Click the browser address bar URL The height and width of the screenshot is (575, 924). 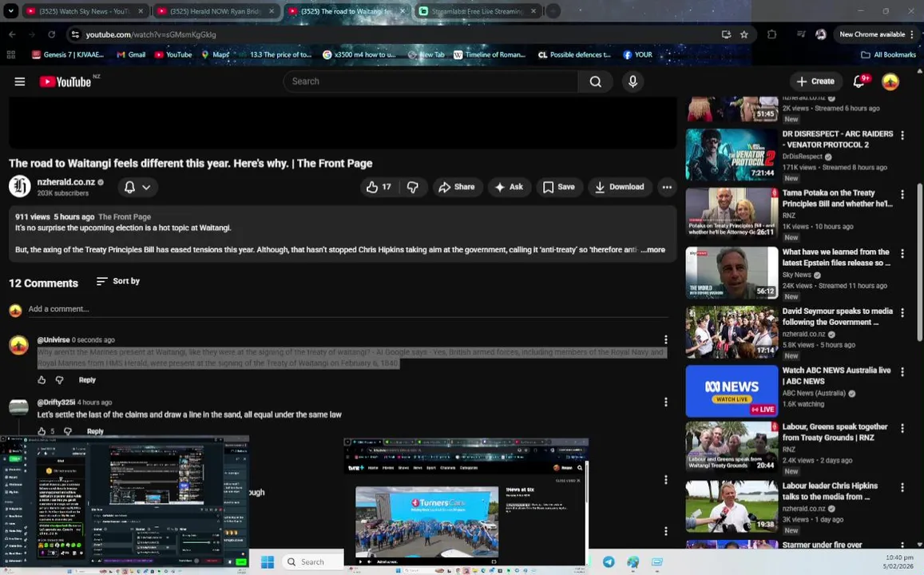[x=151, y=34]
